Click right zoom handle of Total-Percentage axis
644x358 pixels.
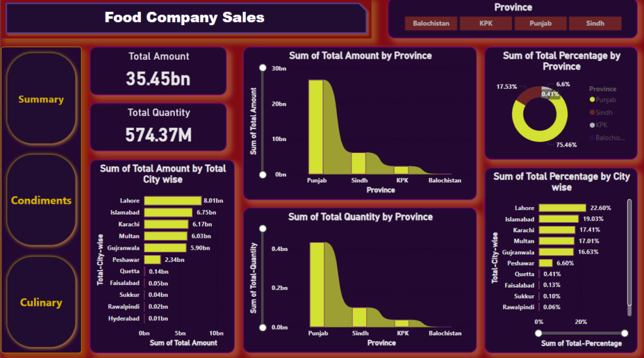coord(624,333)
